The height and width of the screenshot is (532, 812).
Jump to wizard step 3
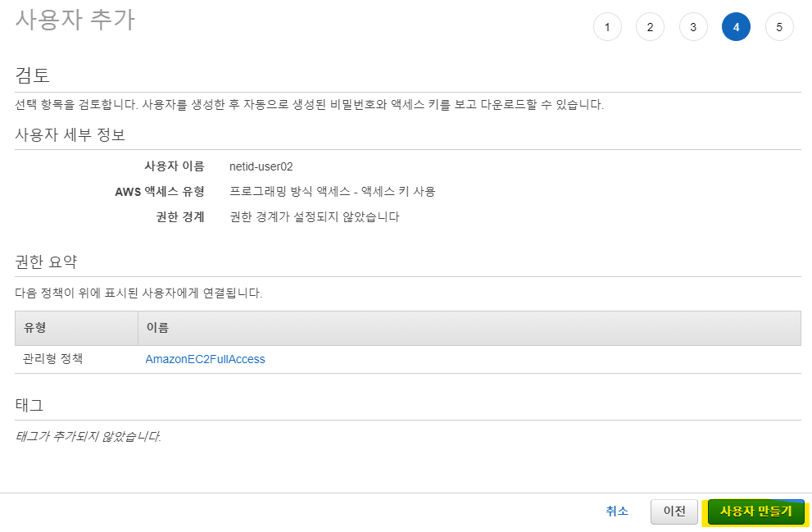[x=693, y=27]
